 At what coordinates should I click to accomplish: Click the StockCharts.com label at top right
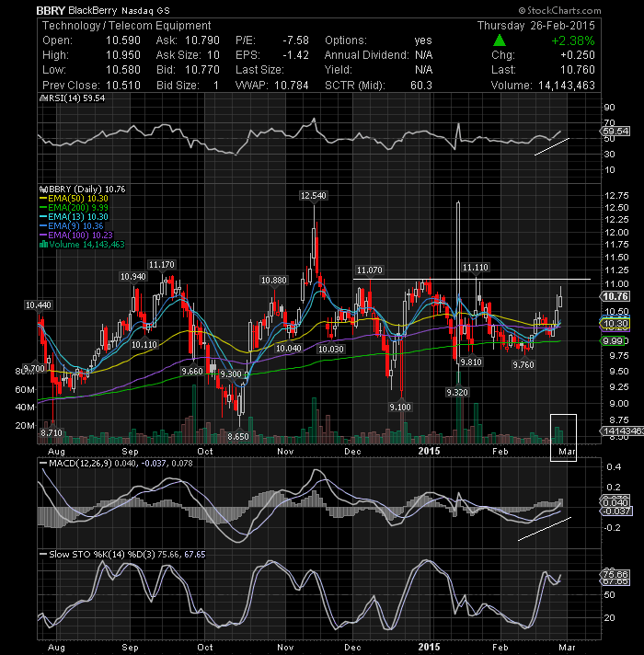coord(559,10)
